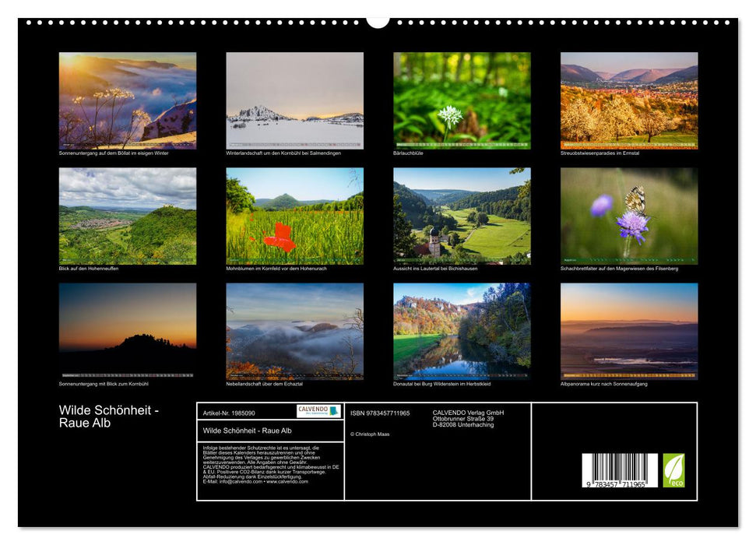756x545 pixels.
Task: Select the red poppy cornfield photo
Action: tap(294, 216)
